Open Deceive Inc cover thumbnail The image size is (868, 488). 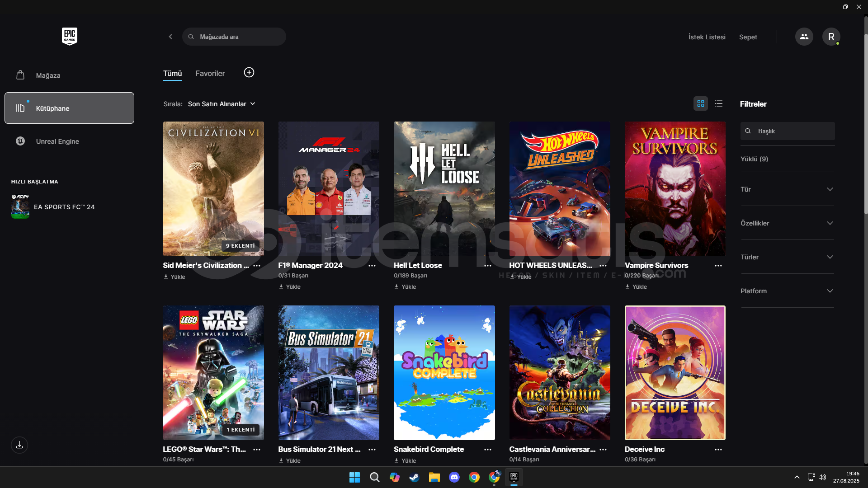675,373
